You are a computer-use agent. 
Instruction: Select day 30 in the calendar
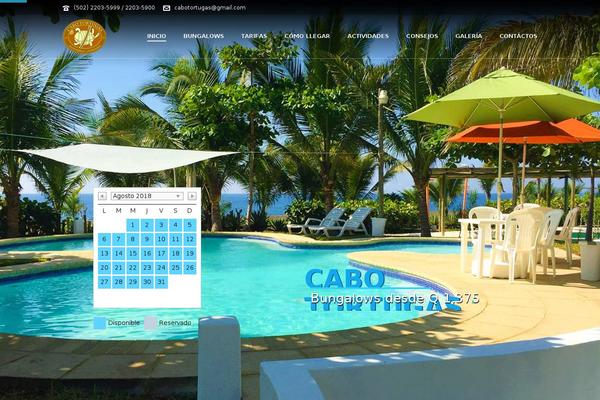coord(147,282)
